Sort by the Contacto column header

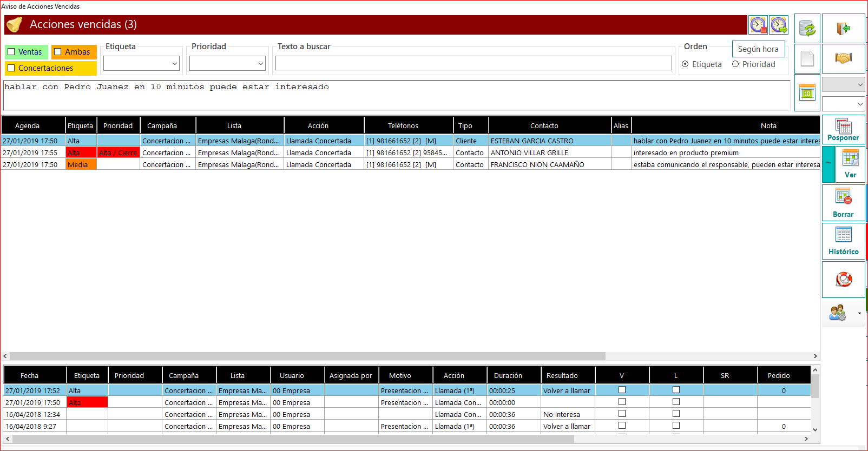tap(550, 125)
